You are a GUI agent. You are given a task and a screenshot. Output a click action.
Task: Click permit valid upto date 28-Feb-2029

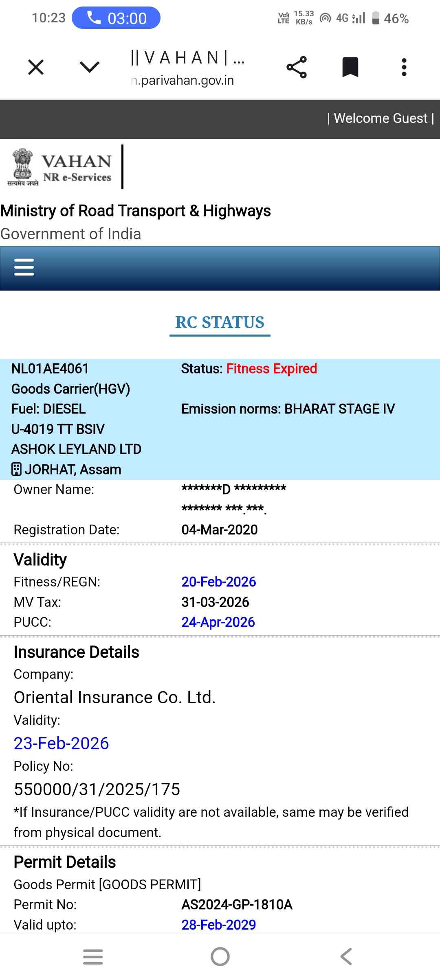point(218,925)
